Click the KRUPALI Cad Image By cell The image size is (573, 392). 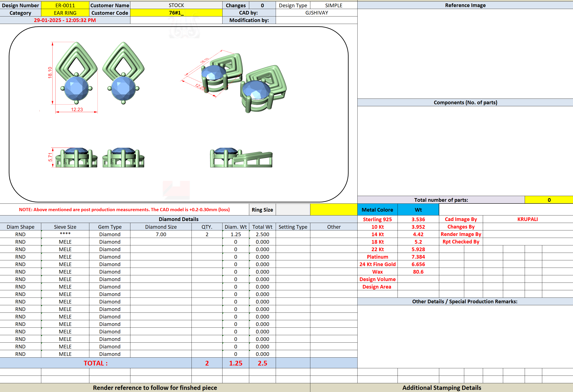(528, 219)
